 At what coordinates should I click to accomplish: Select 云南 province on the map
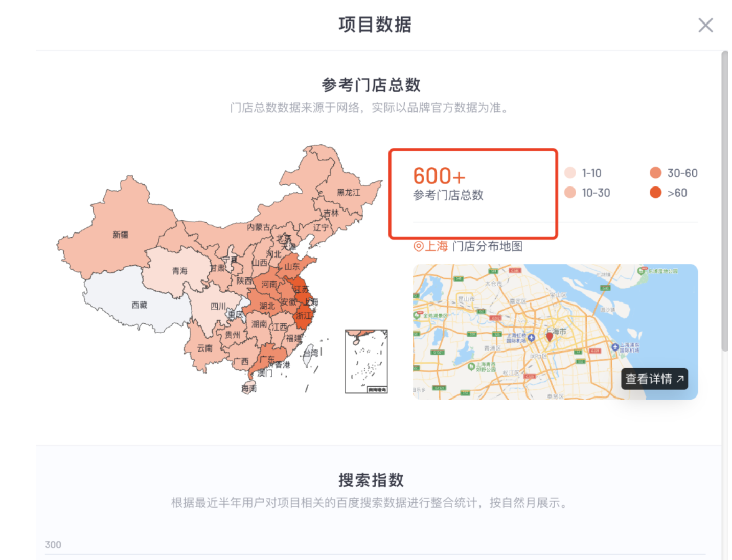205,348
